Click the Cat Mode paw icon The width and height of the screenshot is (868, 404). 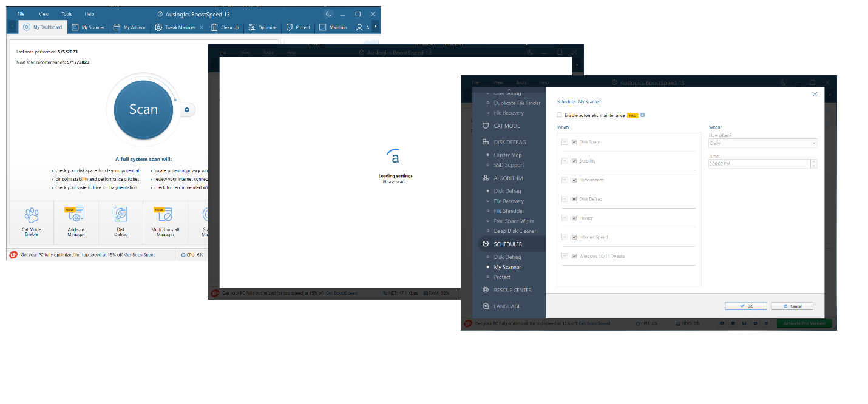pos(32,215)
